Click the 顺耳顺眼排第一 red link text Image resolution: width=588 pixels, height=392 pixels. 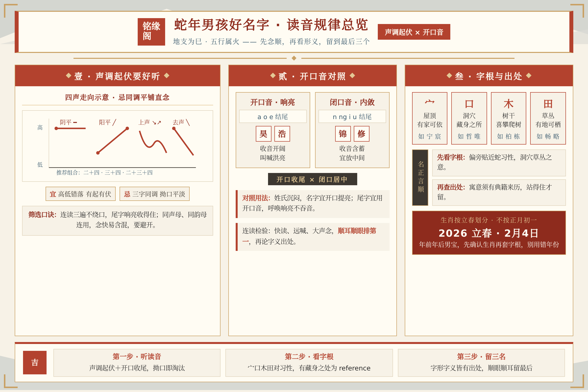[356, 231]
